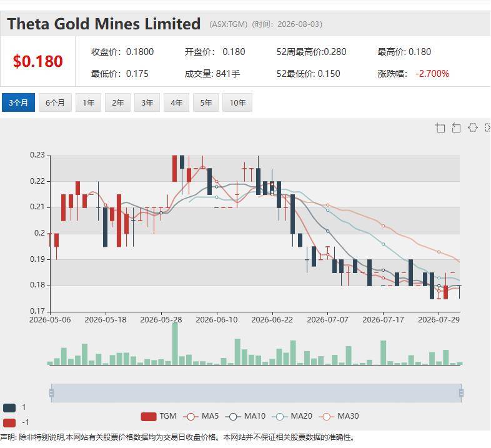
Task: Switch to the 1年 time range
Action: (88, 102)
